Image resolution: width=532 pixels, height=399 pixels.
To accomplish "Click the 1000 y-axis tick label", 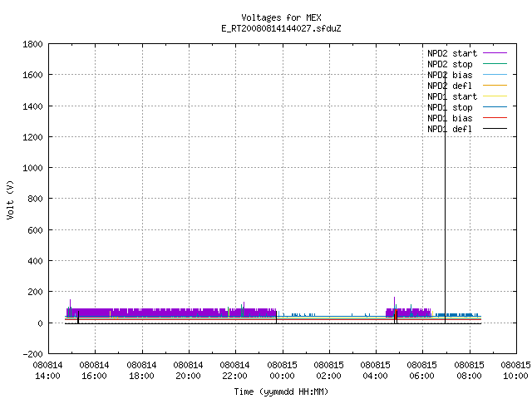I will tap(32, 168).
